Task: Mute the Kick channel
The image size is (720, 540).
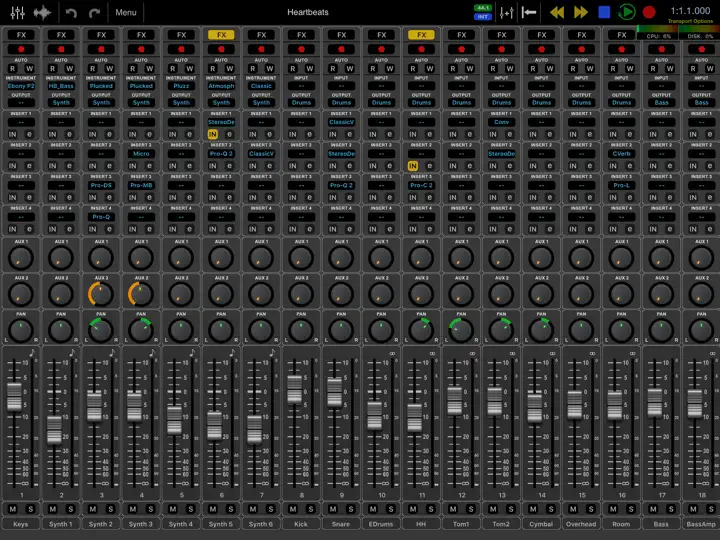Action: point(293,509)
